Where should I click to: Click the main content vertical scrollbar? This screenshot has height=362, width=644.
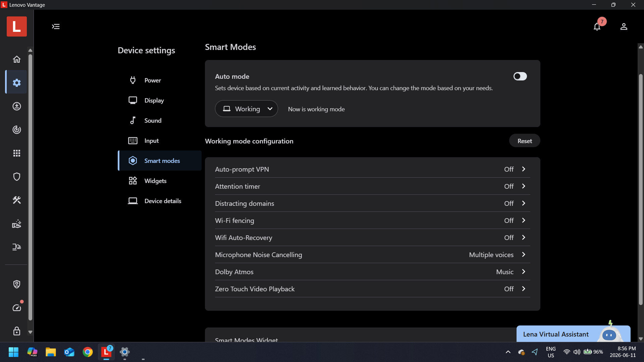coord(641,189)
